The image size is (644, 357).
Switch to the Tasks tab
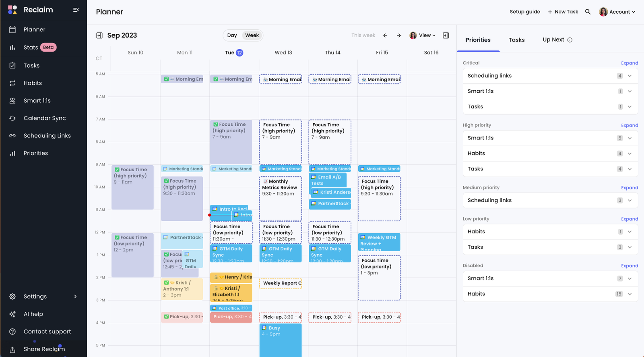coord(516,40)
